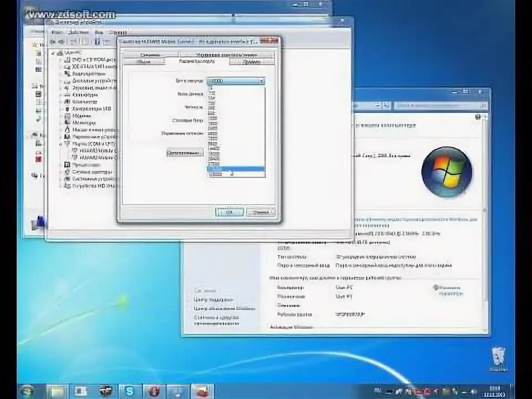Click the USB controllers category icon
The image size is (532, 399).
pyautogui.click(x=67, y=109)
